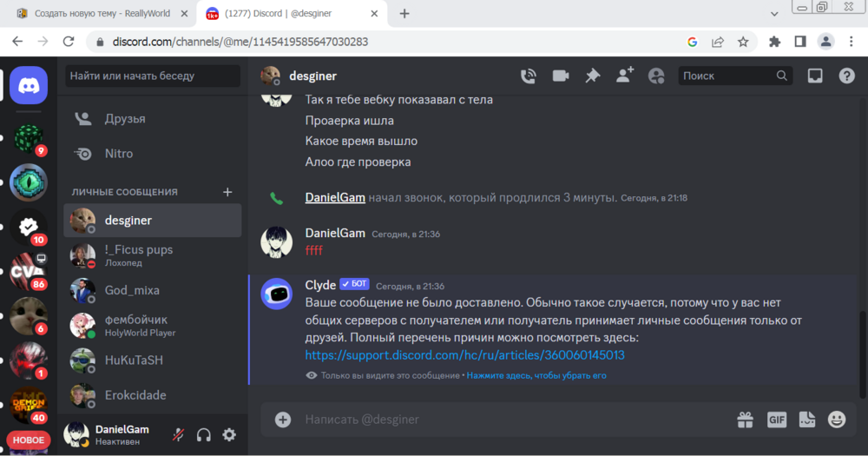Image resolution: width=868 pixels, height=456 pixels.
Task: Open chat with God_mixa
Action: tap(152, 290)
